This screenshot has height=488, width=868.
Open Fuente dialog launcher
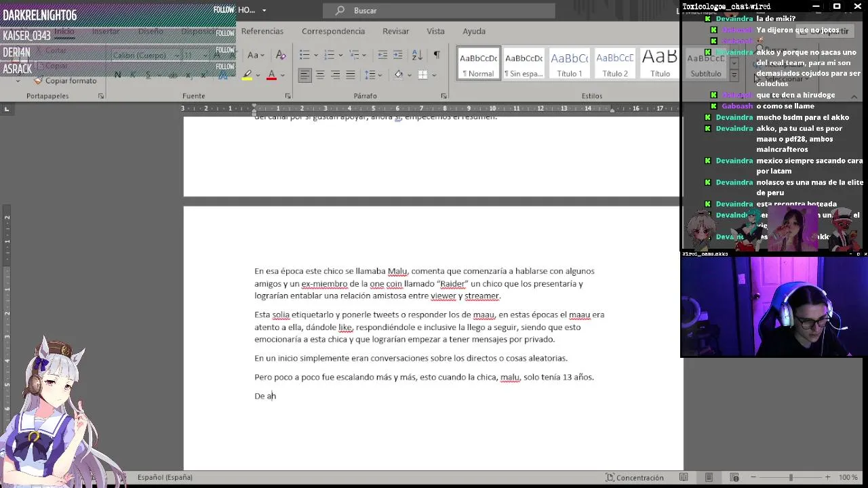288,96
